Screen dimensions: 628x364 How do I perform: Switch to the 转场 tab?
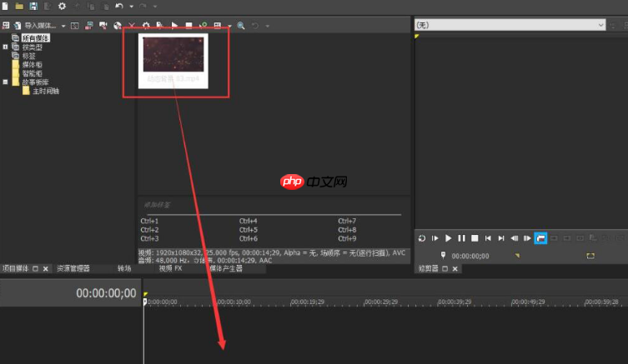[124, 269]
